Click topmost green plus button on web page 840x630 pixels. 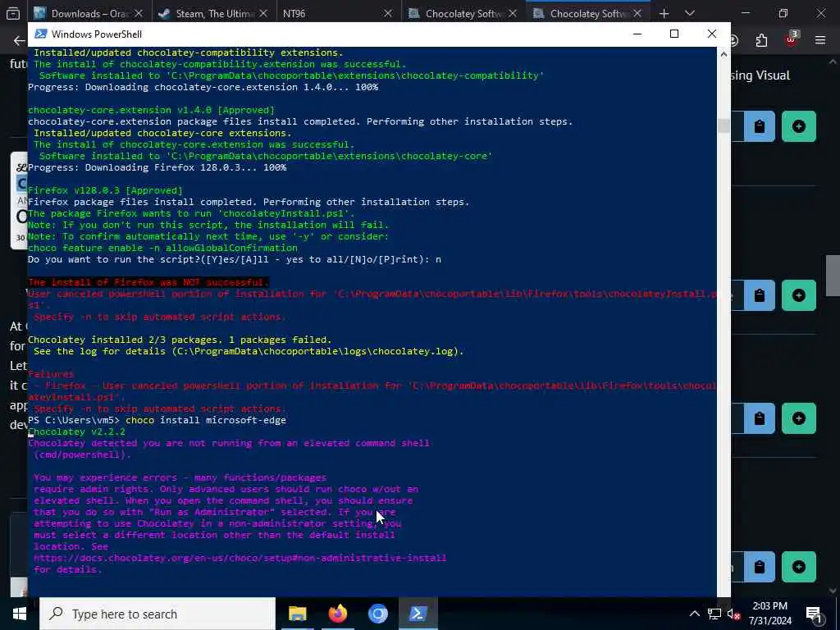[x=799, y=126]
